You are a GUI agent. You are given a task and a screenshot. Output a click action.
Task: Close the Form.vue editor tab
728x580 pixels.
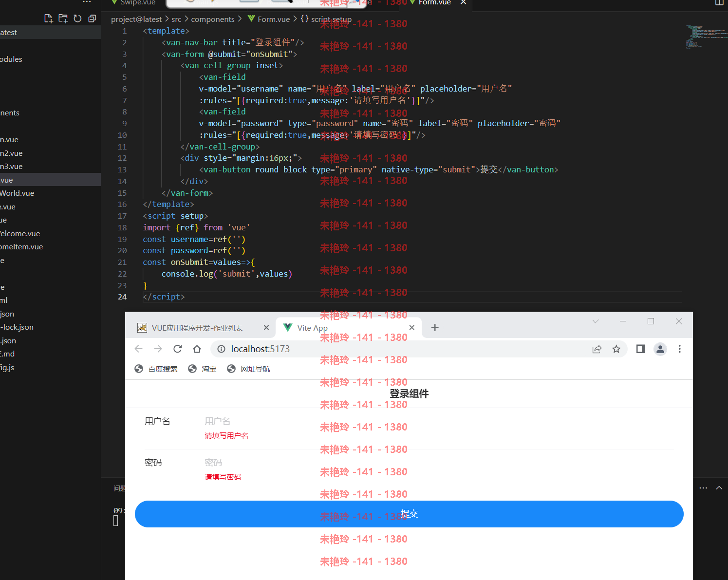[x=463, y=2]
